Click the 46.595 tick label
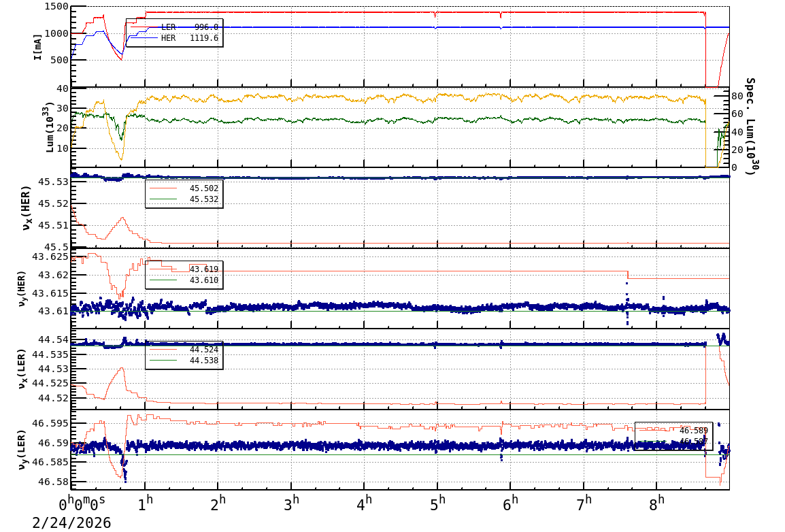 tap(50, 423)
